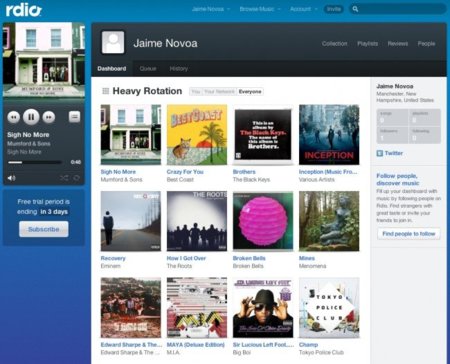450x364 pixels.
Task: Filter Heavy Rotation by Everyone
Action: (x=250, y=92)
